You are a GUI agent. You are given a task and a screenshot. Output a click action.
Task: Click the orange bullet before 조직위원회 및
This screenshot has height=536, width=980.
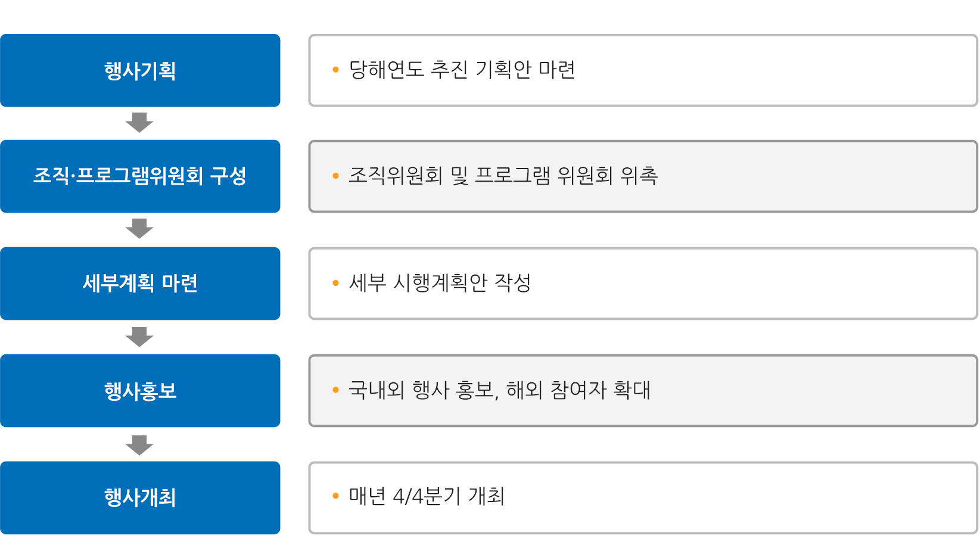pyautogui.click(x=335, y=176)
